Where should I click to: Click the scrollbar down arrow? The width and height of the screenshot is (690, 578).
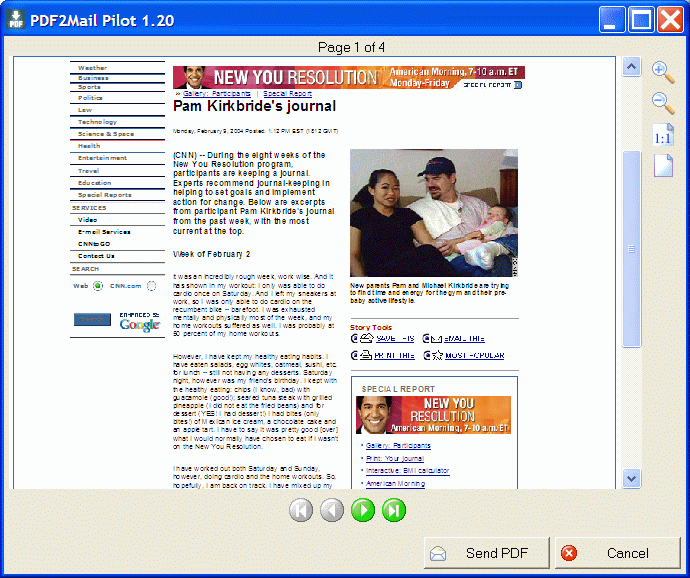tap(631, 479)
